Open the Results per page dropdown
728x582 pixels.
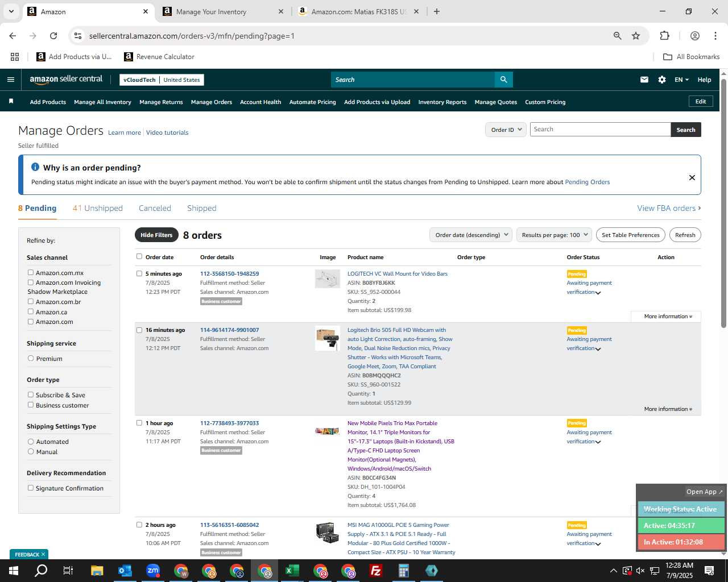(x=554, y=235)
